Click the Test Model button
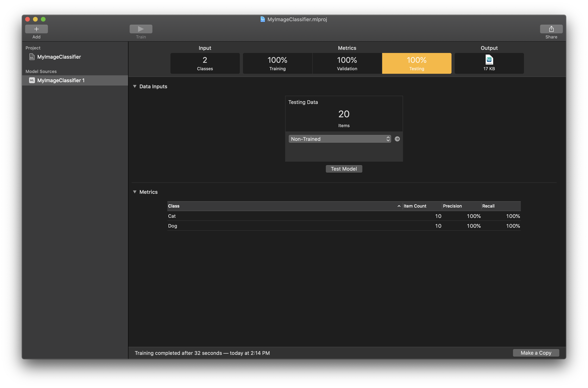This screenshot has height=388, width=588. click(344, 169)
